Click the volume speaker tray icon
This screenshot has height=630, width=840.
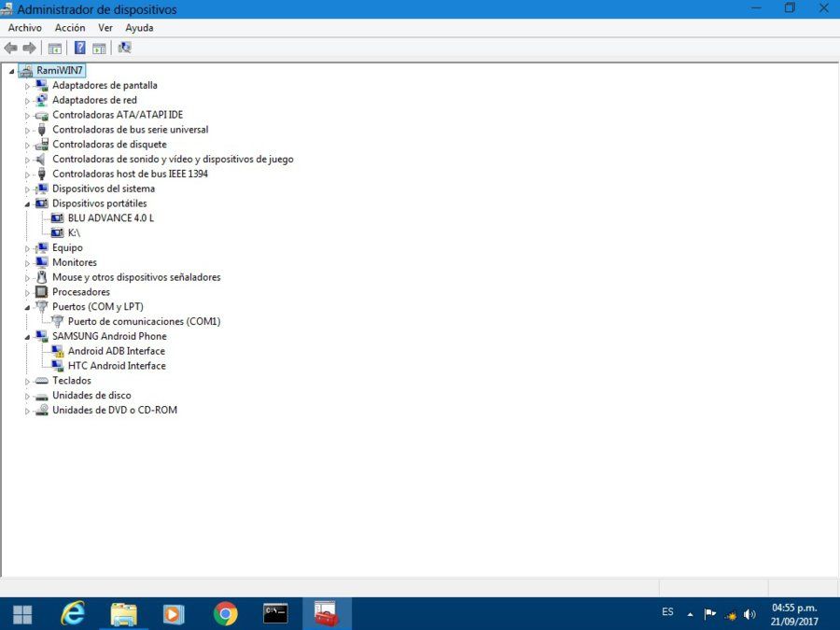[749, 614]
